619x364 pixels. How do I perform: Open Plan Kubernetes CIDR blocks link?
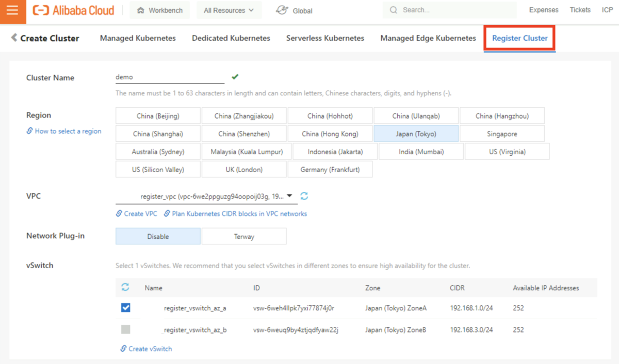239,213
